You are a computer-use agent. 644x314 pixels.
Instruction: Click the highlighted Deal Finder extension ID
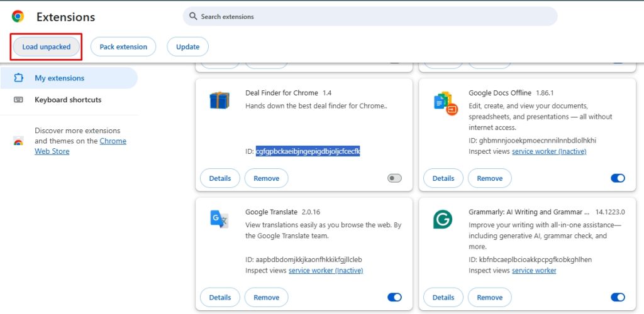pyautogui.click(x=308, y=151)
